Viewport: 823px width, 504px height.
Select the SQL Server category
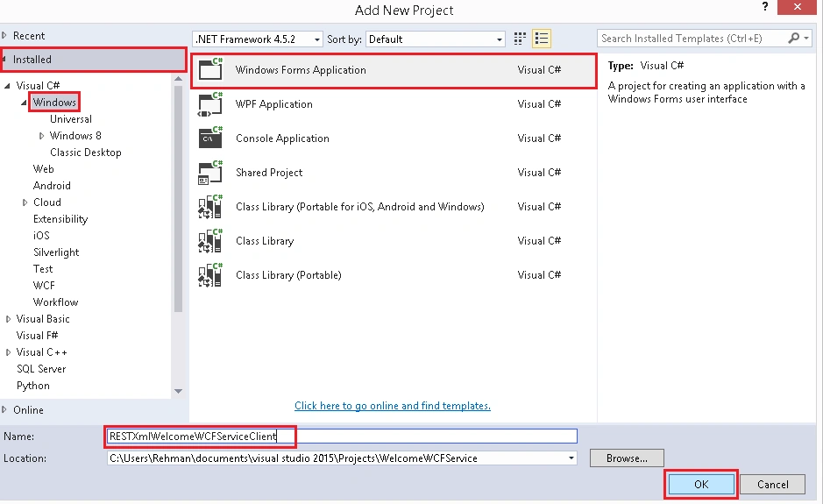pyautogui.click(x=41, y=369)
